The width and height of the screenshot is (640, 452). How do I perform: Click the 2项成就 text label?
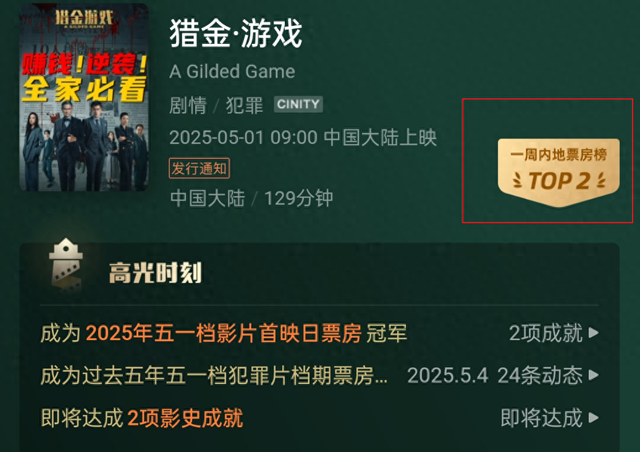tap(546, 333)
